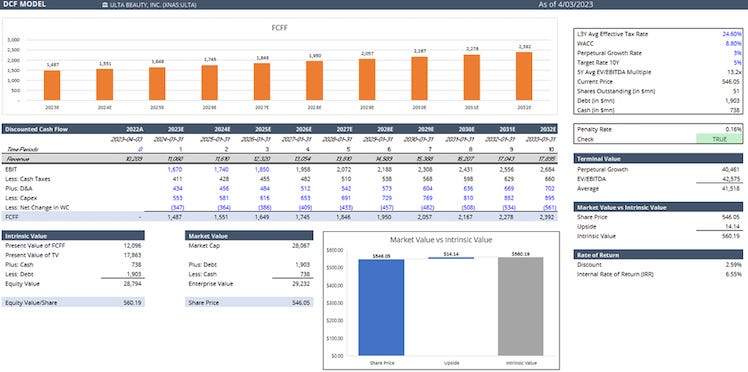Screen dimensions: 748x372
Task: Select the Net Change in WC value (561)
Action: 550,207
